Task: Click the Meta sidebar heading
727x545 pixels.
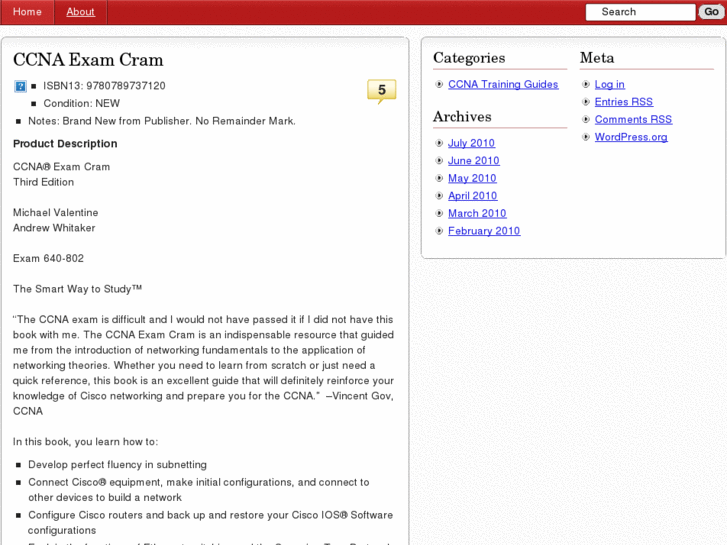Action: coord(597,58)
